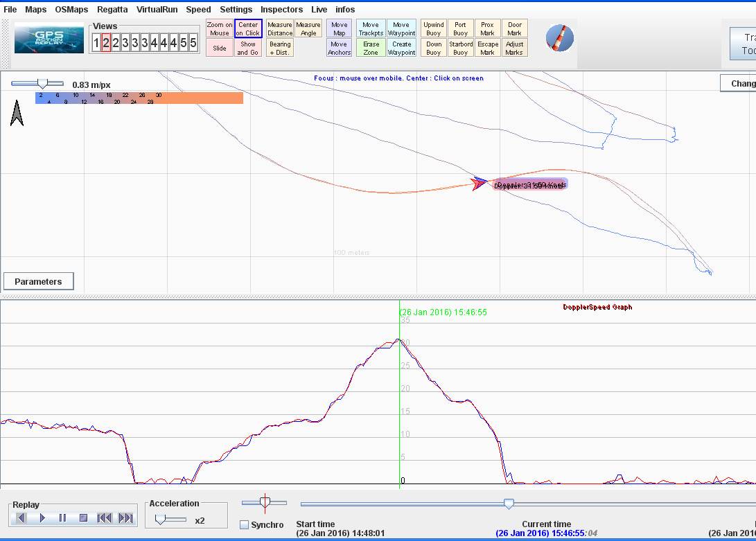Viewport: 756px width, 541px height.
Task: Jump back to replay start
Action: [x=105, y=517]
